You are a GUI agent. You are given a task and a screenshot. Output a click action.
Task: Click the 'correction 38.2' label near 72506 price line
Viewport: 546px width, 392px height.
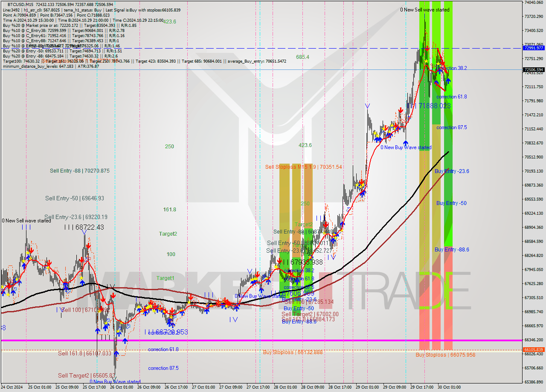pos(452,68)
